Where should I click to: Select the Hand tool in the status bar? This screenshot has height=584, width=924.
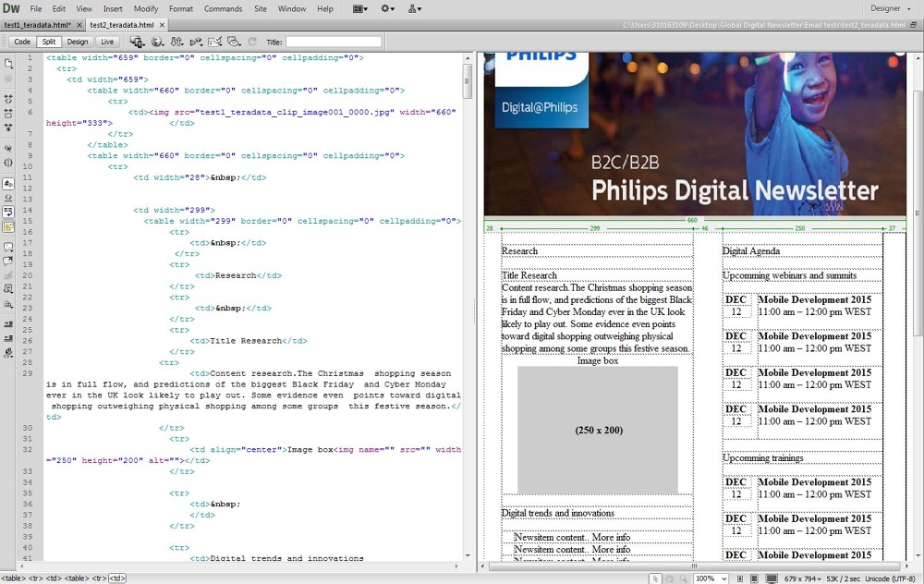click(x=669, y=579)
